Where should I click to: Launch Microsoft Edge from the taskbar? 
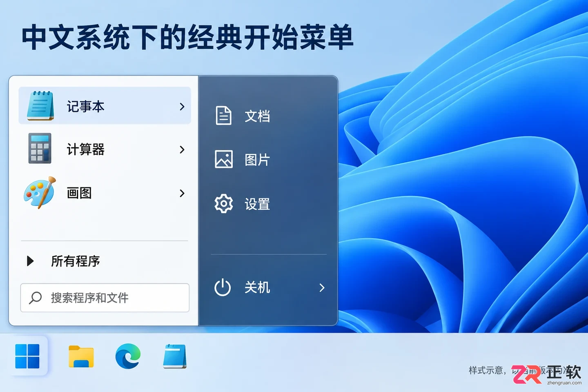128,356
